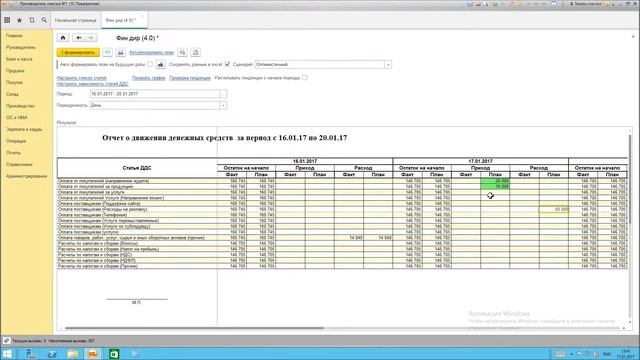Expand the Сценарий dropdown arrow
Image resolution: width=640 pixels, height=360 pixels.
point(388,64)
